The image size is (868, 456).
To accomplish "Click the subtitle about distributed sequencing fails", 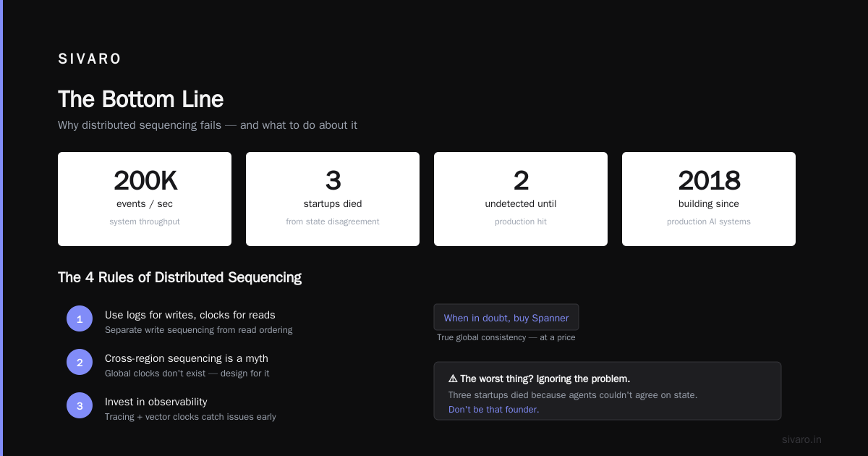I will (208, 125).
